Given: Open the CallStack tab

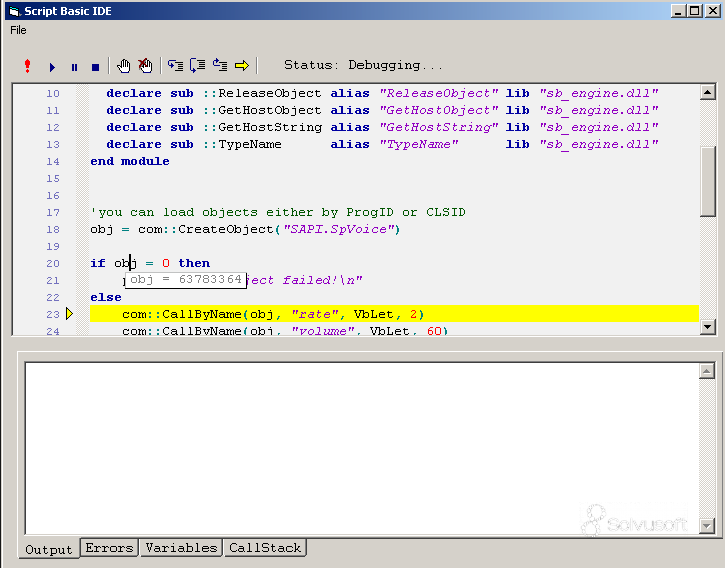Looking at the screenshot, I should coord(265,548).
